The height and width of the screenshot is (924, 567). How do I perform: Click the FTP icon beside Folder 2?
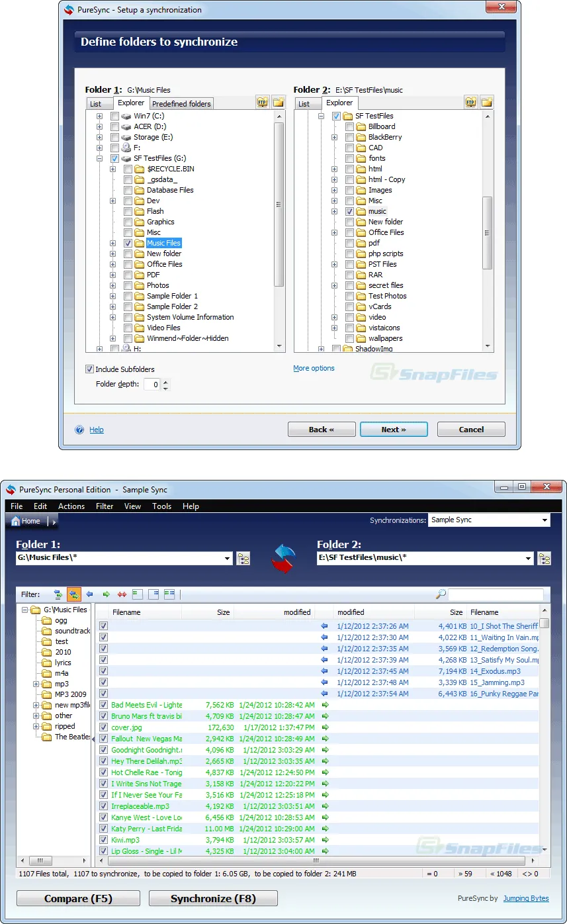471,102
